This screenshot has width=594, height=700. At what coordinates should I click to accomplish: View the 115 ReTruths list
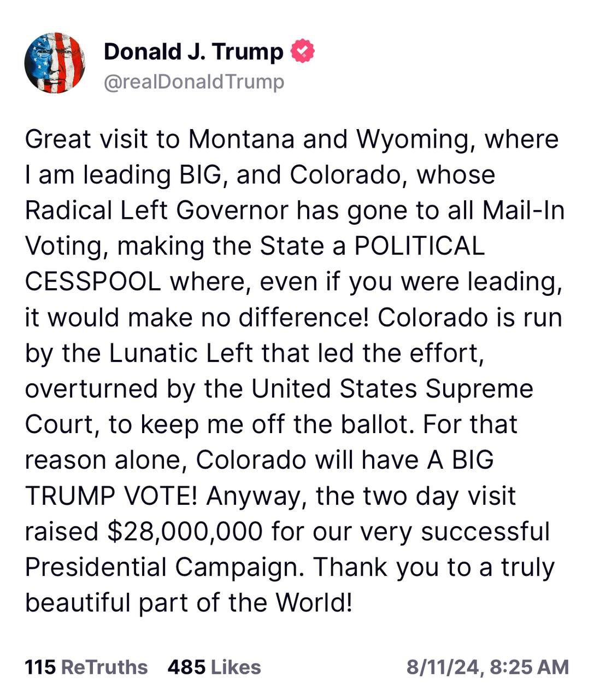[86, 667]
